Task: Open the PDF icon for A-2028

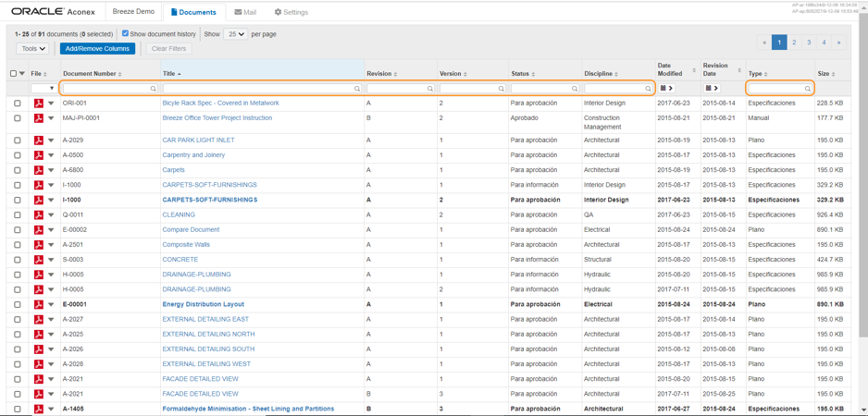Action: point(39,364)
